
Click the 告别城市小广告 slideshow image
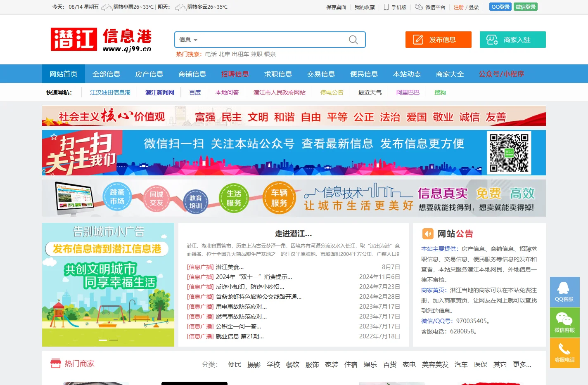108,285
